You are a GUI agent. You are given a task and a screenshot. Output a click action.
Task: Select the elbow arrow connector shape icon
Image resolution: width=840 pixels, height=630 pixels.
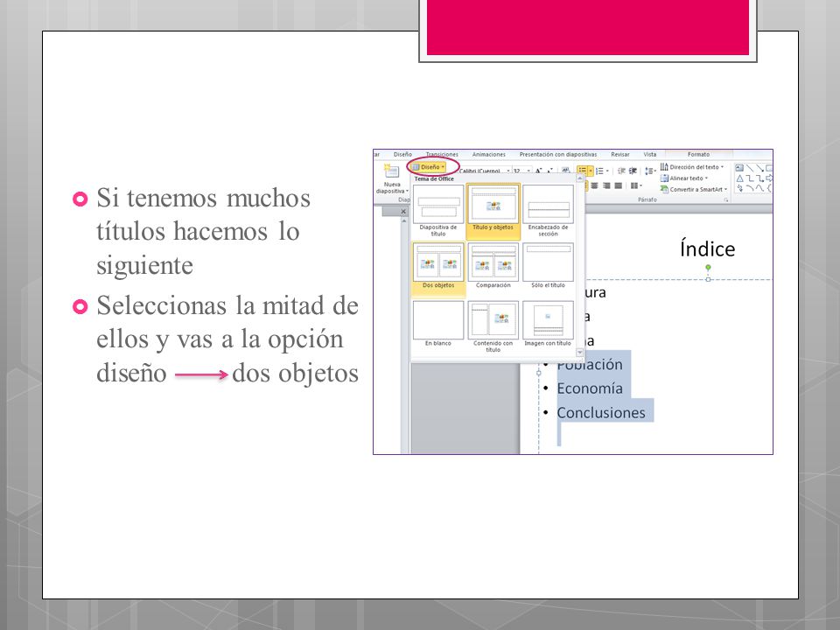click(759, 178)
